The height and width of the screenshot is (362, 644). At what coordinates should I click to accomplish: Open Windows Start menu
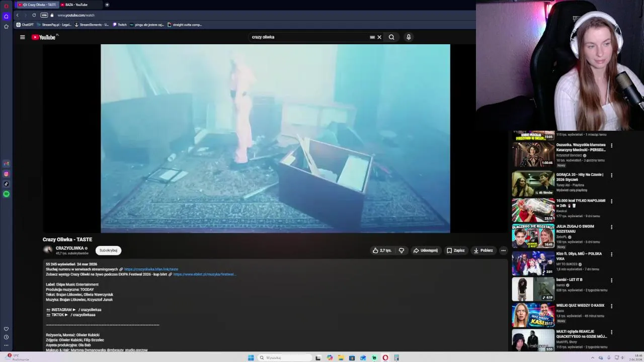(251, 358)
